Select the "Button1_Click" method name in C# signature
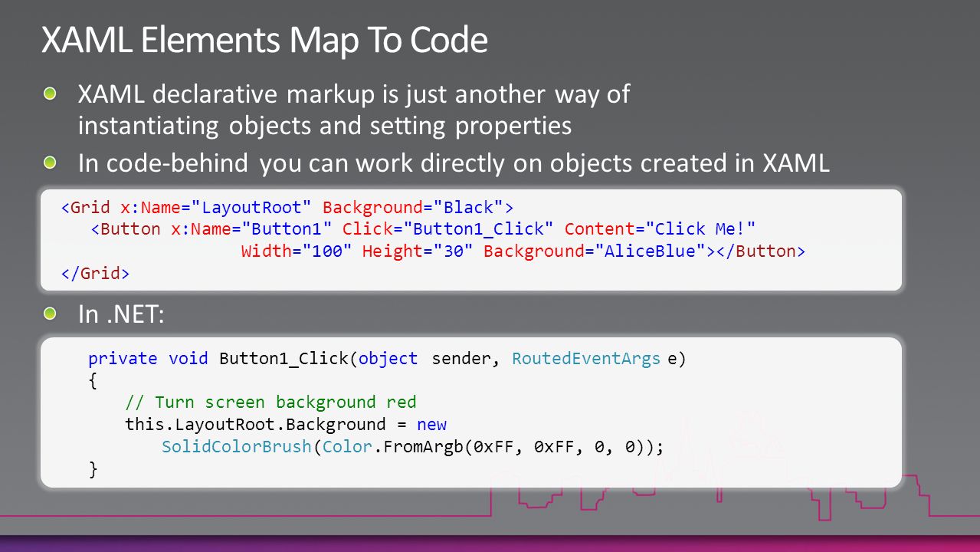The width and height of the screenshot is (980, 552). coord(284,358)
